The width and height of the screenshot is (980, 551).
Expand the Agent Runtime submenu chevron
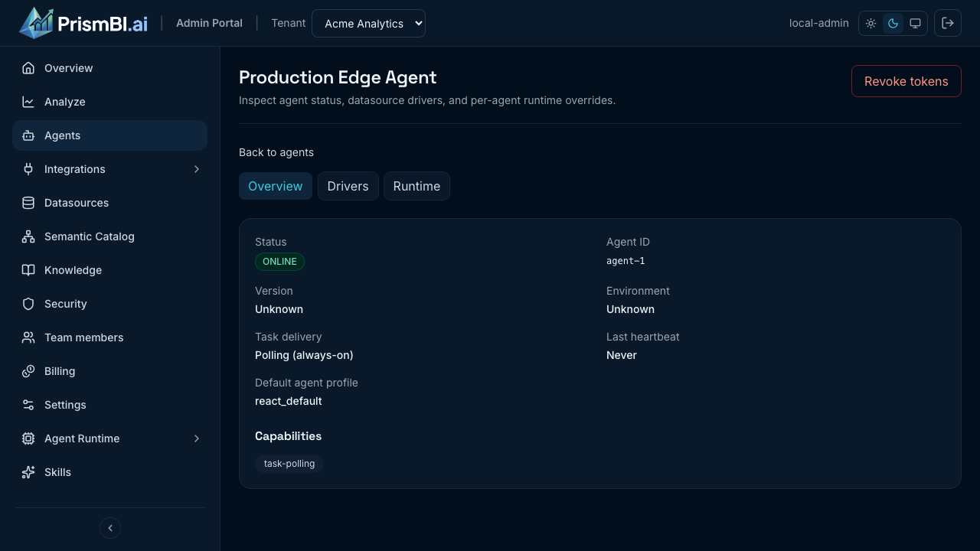pos(197,439)
